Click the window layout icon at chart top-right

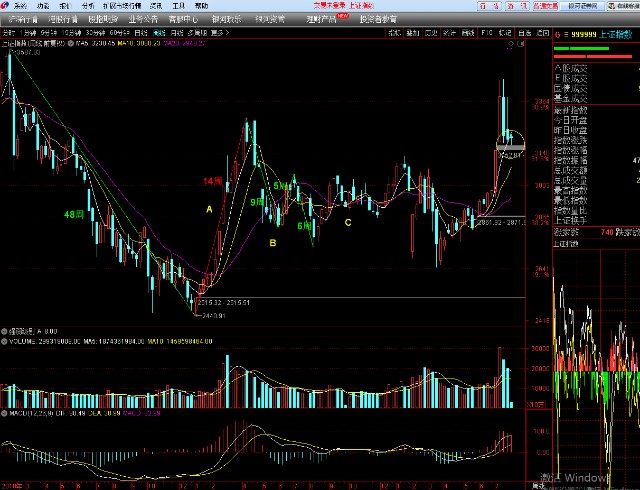pyautogui.click(x=520, y=43)
